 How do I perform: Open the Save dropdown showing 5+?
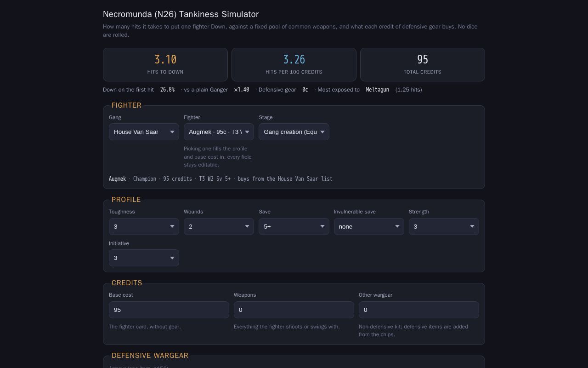pyautogui.click(x=294, y=226)
